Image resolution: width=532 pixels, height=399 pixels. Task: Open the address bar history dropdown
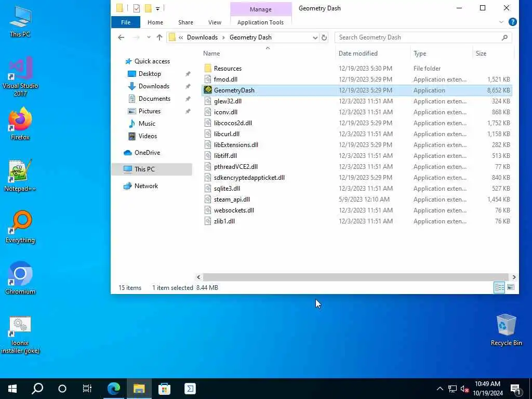tap(315, 37)
